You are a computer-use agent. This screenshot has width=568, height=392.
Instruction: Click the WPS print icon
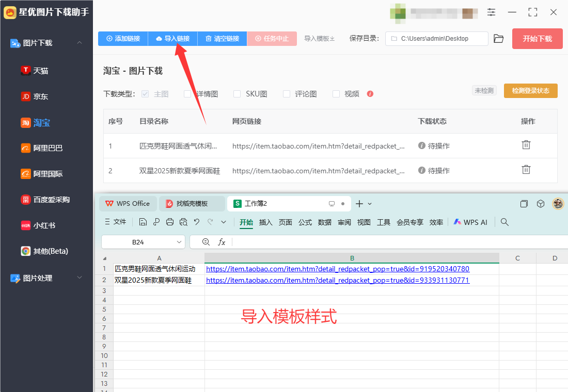(x=169, y=222)
